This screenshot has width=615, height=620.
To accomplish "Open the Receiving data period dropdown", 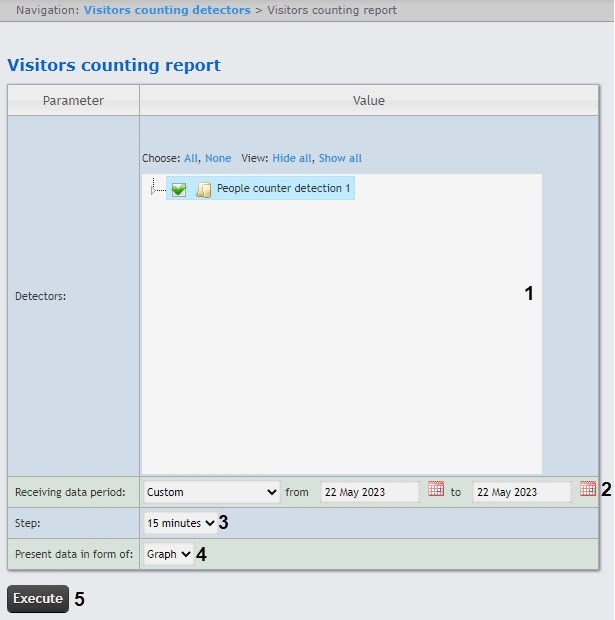I will [x=212, y=492].
